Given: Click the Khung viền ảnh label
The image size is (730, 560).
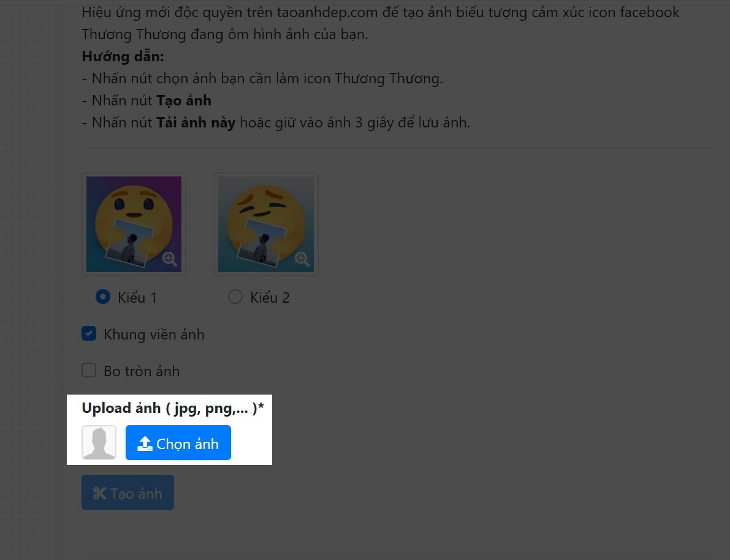Looking at the screenshot, I should 154,335.
